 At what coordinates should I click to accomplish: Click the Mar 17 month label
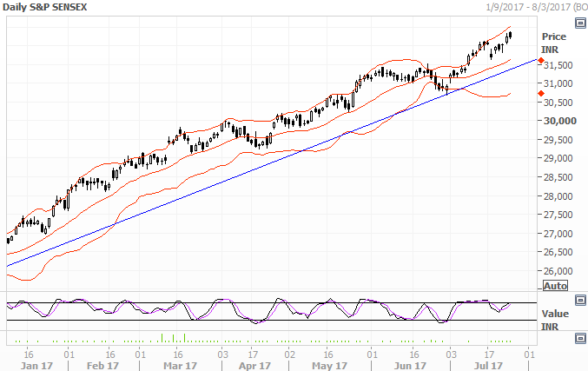(x=180, y=366)
